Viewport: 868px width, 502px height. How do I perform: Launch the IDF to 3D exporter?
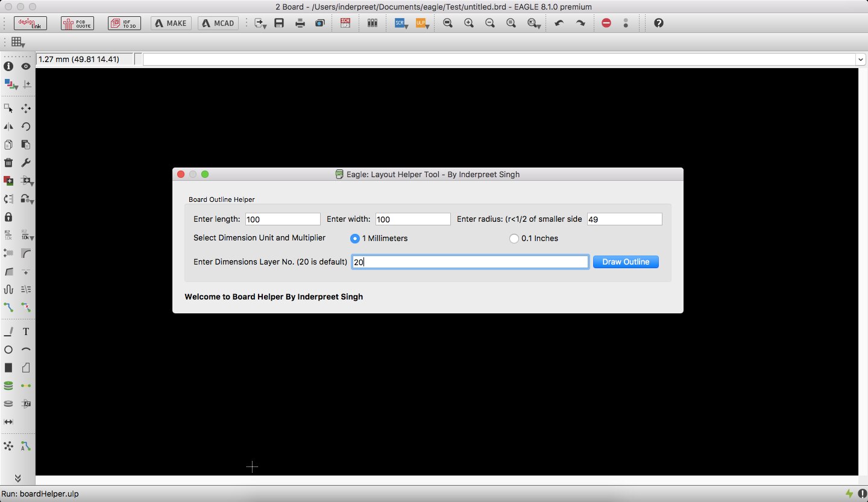click(x=124, y=23)
